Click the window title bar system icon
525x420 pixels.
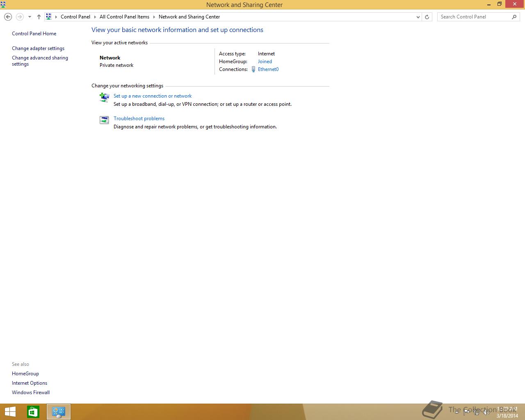pos(3,5)
